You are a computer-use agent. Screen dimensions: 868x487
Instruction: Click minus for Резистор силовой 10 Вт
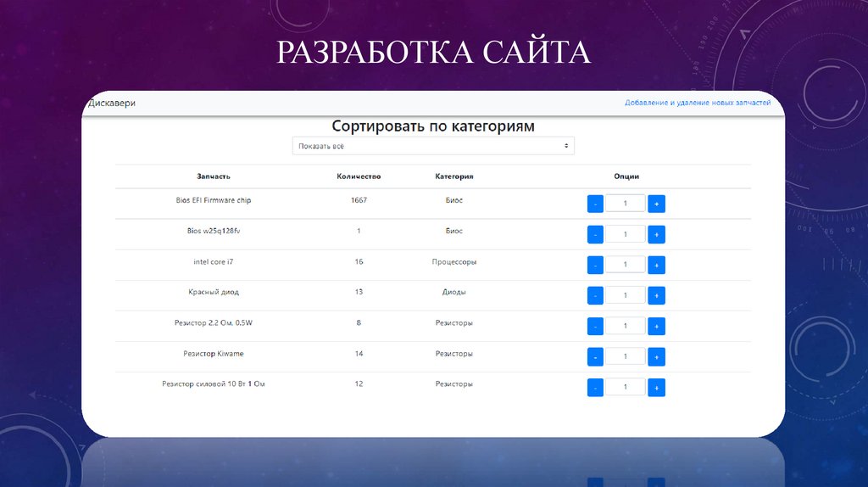click(595, 388)
